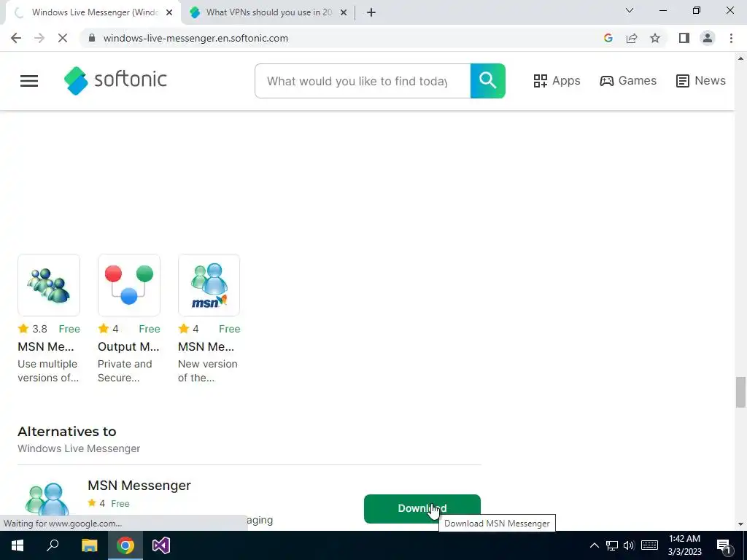The image size is (747, 560).
Task: Show hidden system tray icons
Action: (x=594, y=545)
